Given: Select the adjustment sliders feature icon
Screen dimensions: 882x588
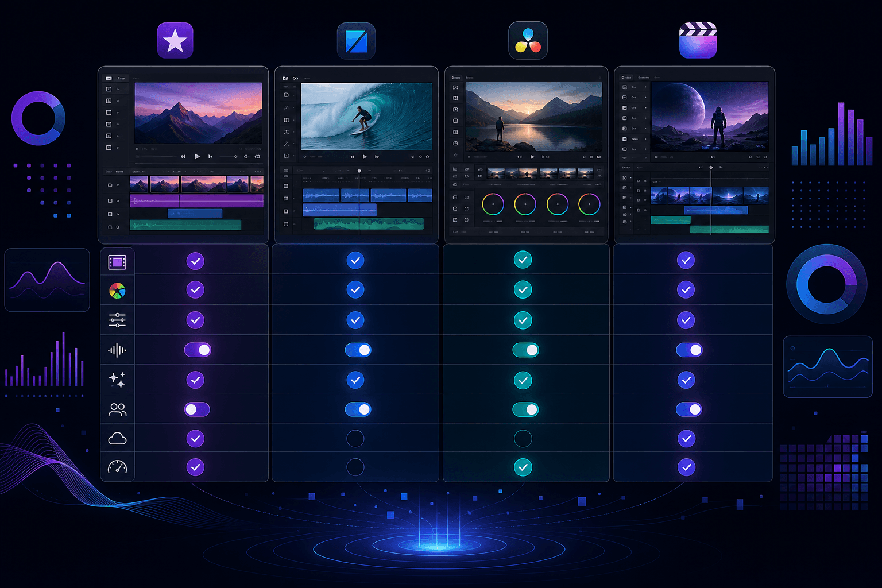Looking at the screenshot, I should click(117, 320).
